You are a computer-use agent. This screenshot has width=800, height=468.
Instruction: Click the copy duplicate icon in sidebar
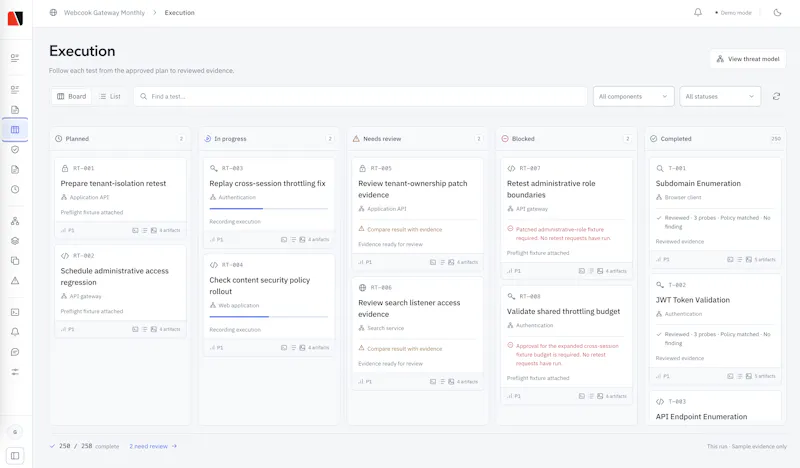15,261
